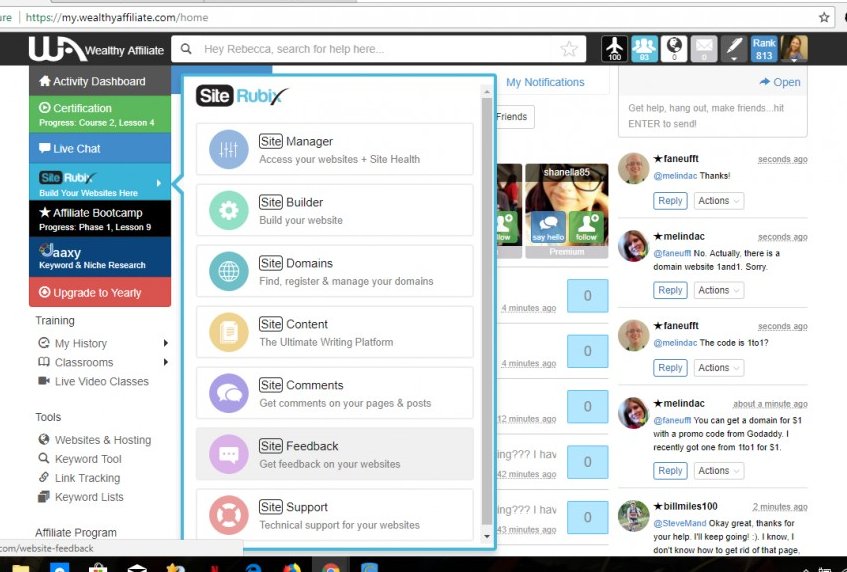Open Jaaxy Keyword & Niche Research

pyautogui.click(x=100, y=257)
